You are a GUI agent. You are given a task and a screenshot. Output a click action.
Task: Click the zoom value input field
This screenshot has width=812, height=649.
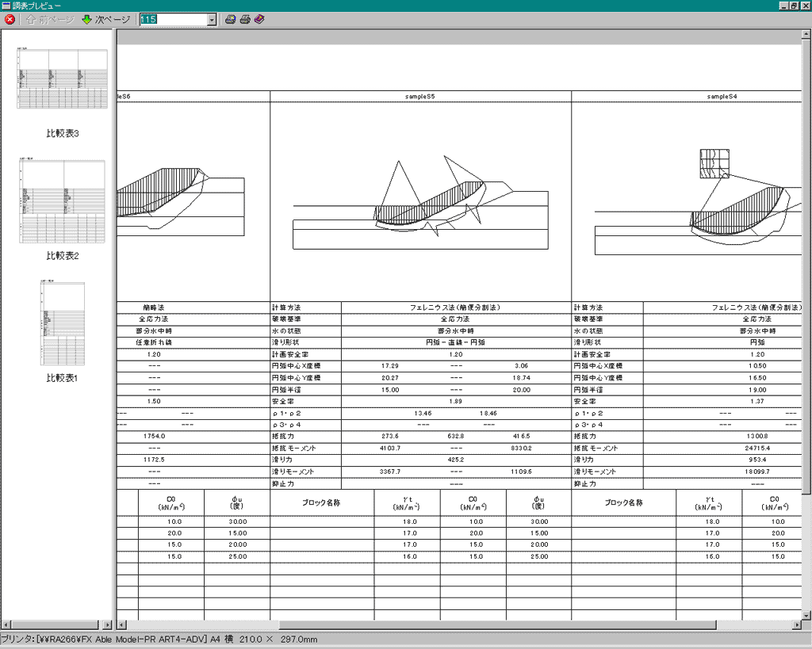tap(173, 20)
